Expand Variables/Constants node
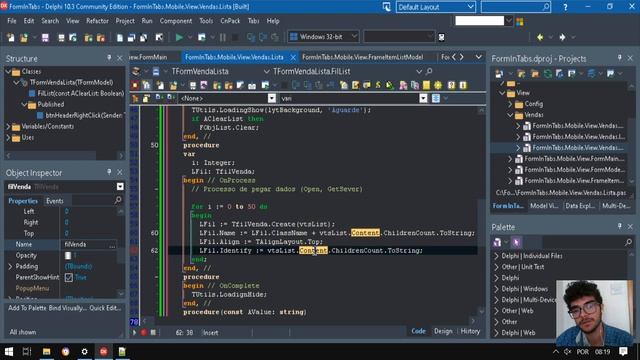Viewport: 640px width, 360px height. point(8,127)
